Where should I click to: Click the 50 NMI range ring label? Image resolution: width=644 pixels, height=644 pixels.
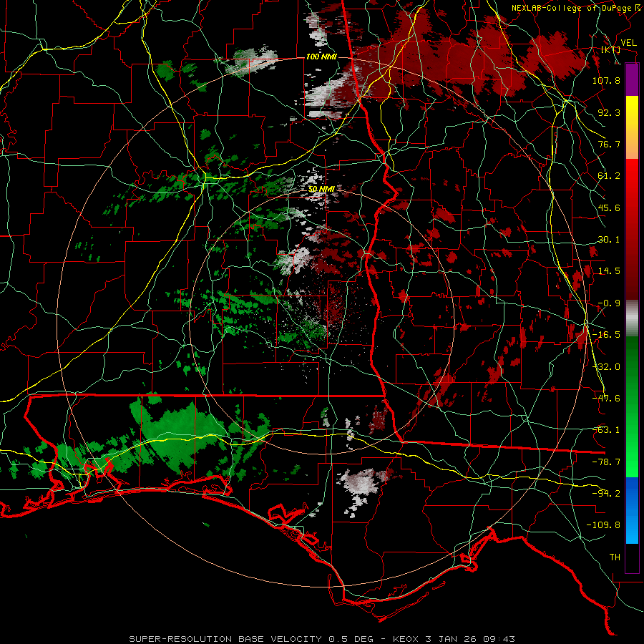tap(321, 190)
